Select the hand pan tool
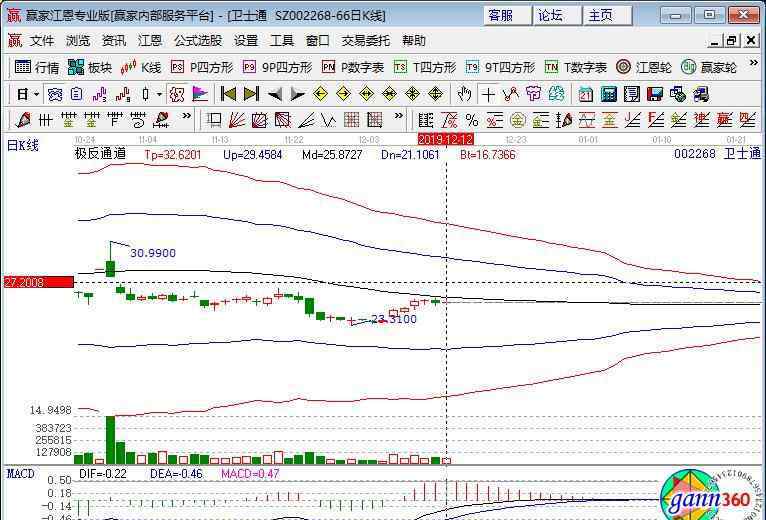The width and height of the screenshot is (766, 520). tap(464, 94)
